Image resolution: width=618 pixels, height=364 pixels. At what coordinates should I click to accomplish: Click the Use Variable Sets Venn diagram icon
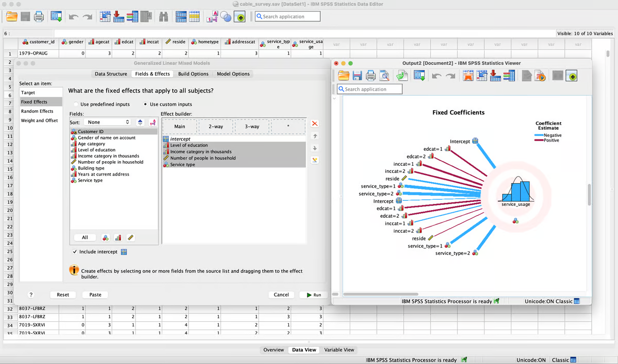[x=226, y=16]
